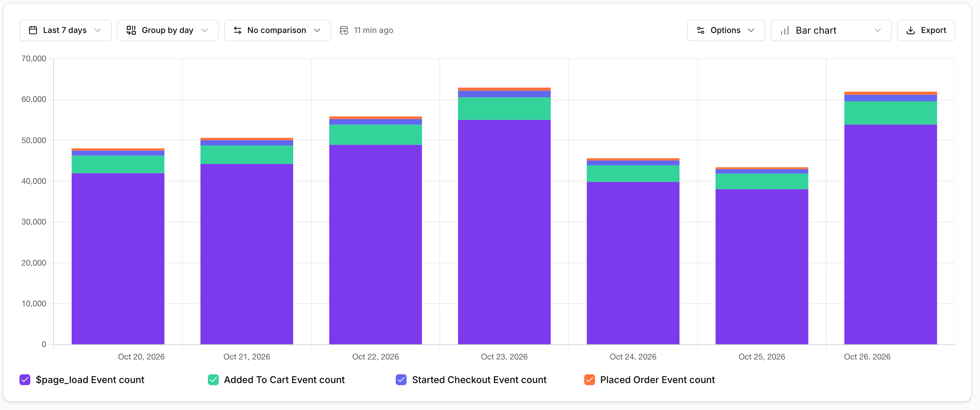Click the grouping icon beside Group by day
The image size is (980, 410).
pyautogui.click(x=131, y=30)
